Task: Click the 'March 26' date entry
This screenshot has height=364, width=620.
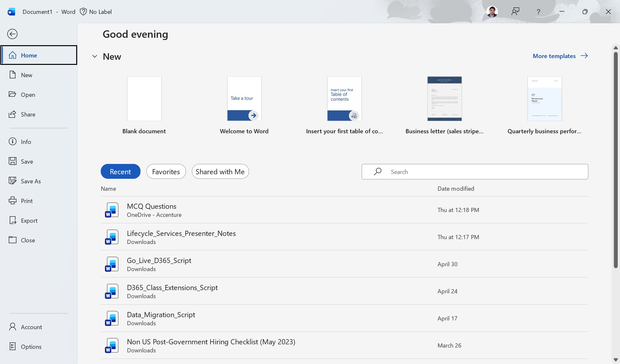Action: click(x=449, y=345)
